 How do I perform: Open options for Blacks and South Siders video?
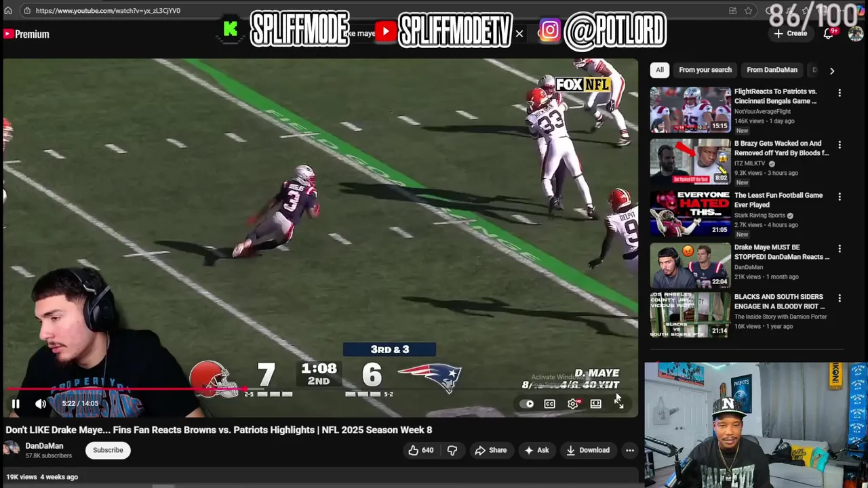tap(840, 298)
